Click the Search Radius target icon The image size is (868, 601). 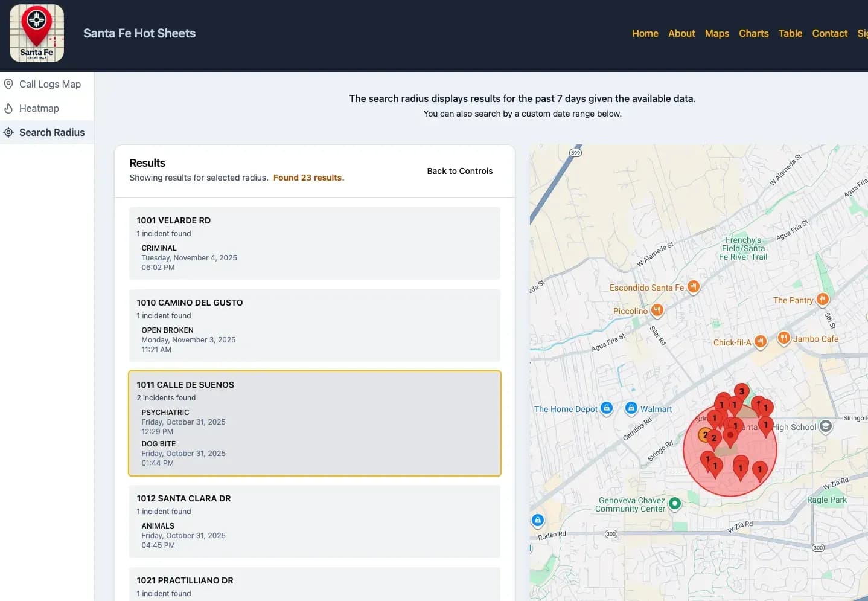point(8,132)
